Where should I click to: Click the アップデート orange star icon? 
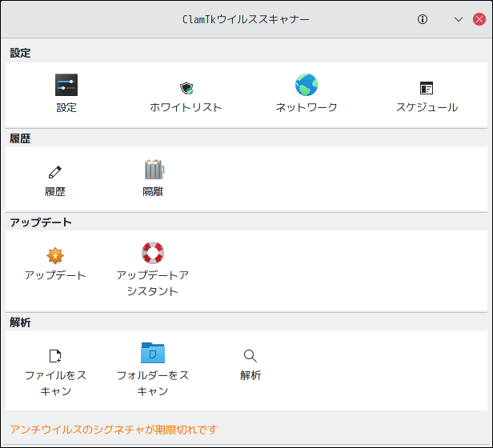55,255
